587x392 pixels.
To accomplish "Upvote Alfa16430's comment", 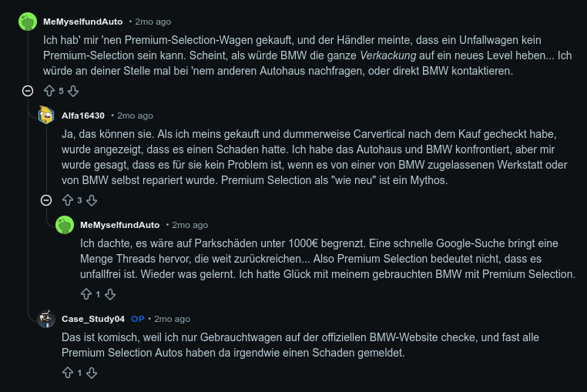I will click(67, 200).
